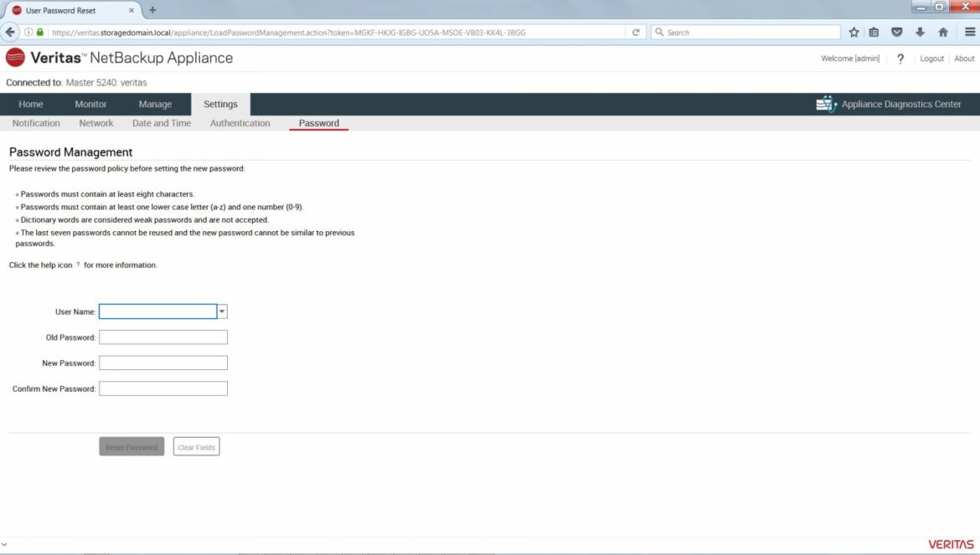Click 'Connected to: Master 5240: veritas' text

pyautogui.click(x=76, y=82)
